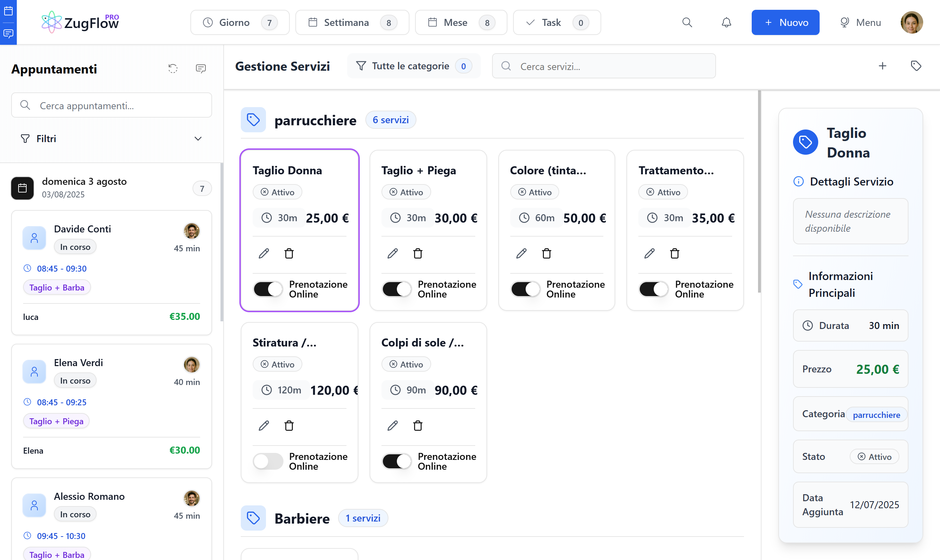Delete the Taglio + Piega service
940x560 pixels.
(x=418, y=253)
